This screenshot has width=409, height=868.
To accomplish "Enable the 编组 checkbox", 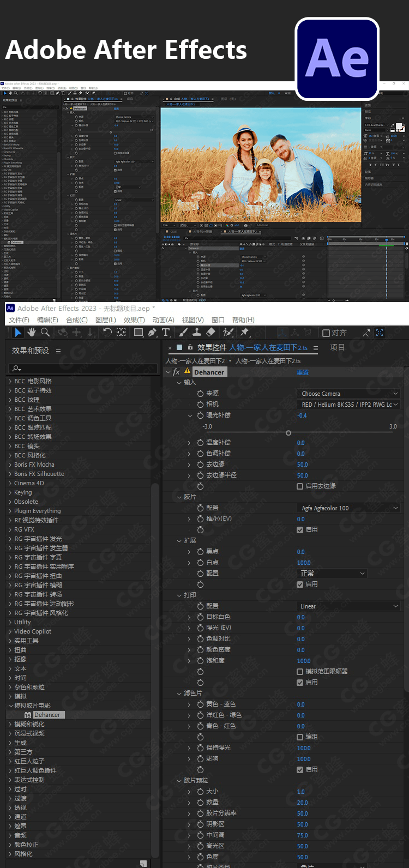I will point(300,737).
